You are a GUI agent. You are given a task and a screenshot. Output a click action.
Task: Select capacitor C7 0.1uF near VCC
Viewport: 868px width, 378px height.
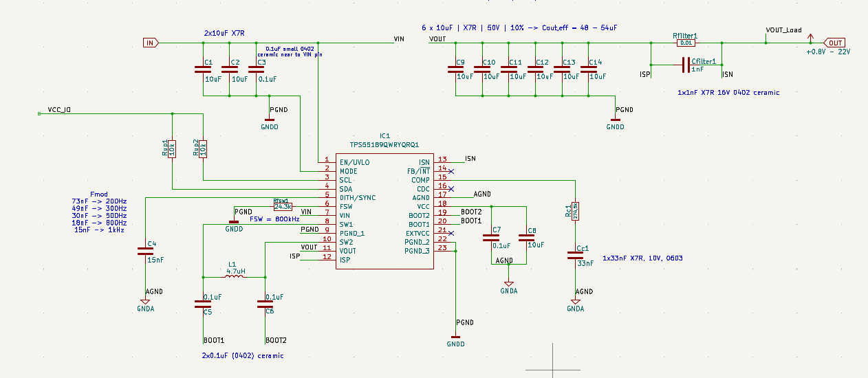[x=491, y=238]
